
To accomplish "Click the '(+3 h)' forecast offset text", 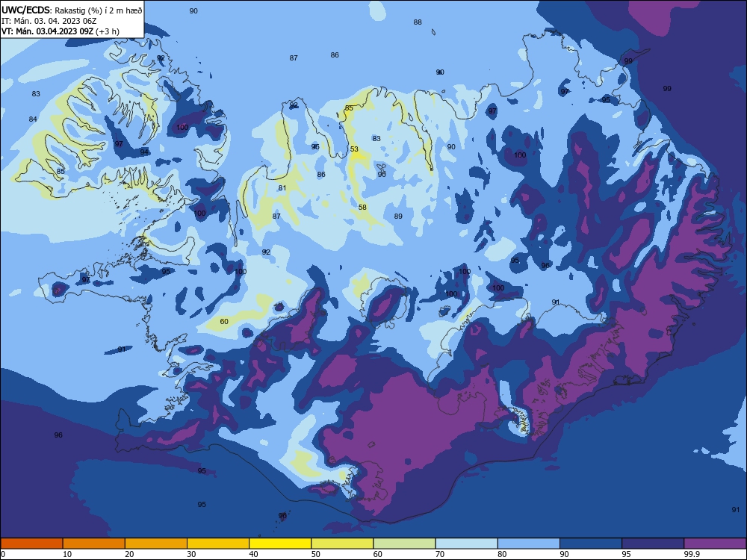I will pyautogui.click(x=108, y=31).
